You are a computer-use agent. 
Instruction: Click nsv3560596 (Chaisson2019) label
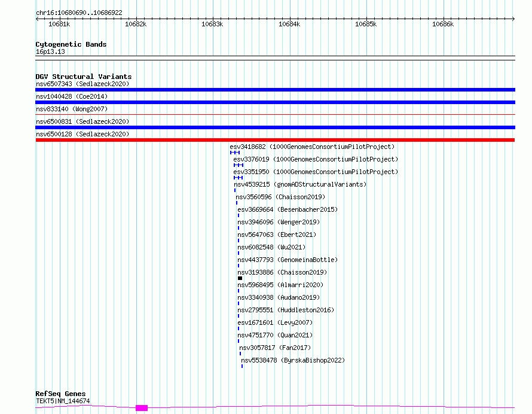280,197
